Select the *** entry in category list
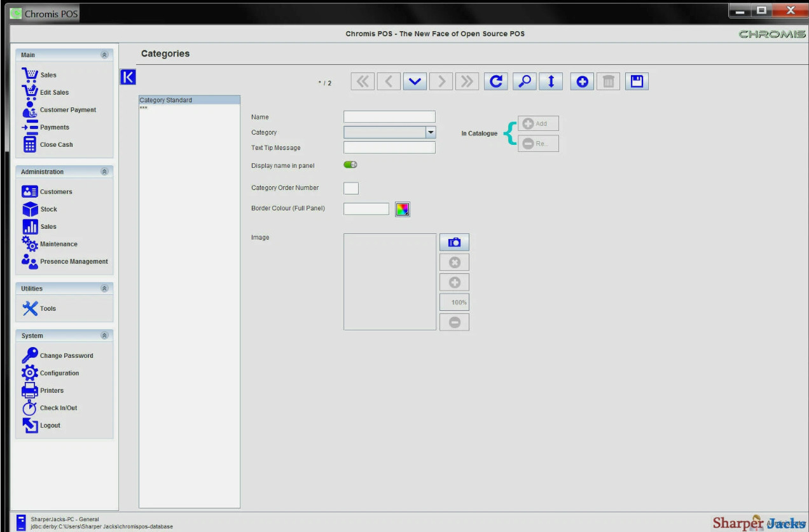Image resolution: width=809 pixels, height=532 pixels. [x=190, y=108]
